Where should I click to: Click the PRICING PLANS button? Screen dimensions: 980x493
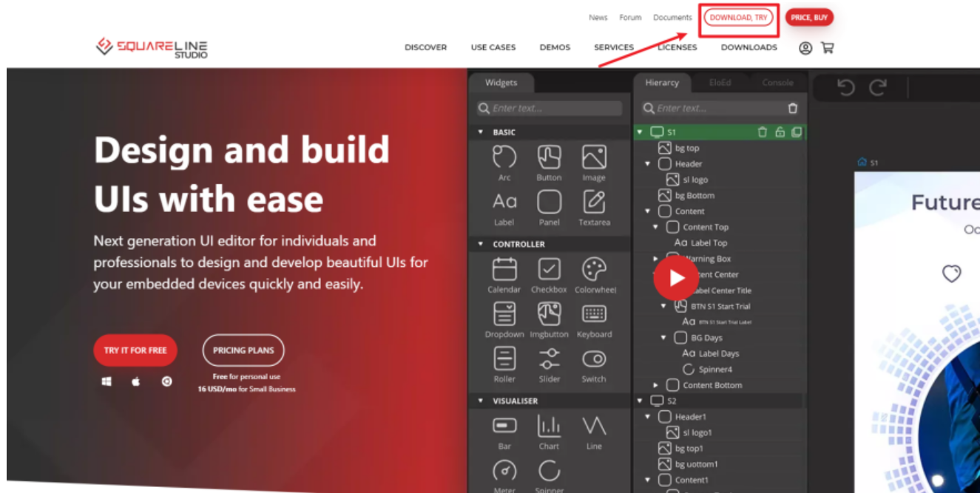(x=243, y=350)
